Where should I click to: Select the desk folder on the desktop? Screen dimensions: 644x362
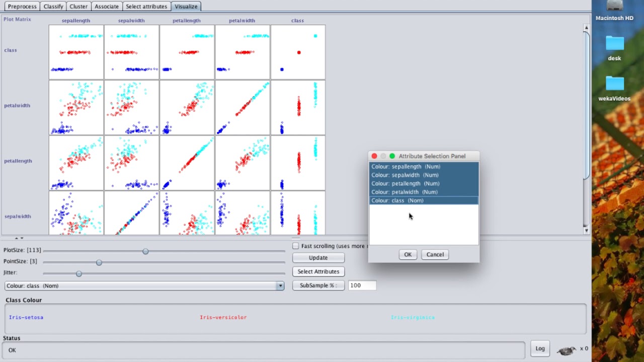coord(614,43)
